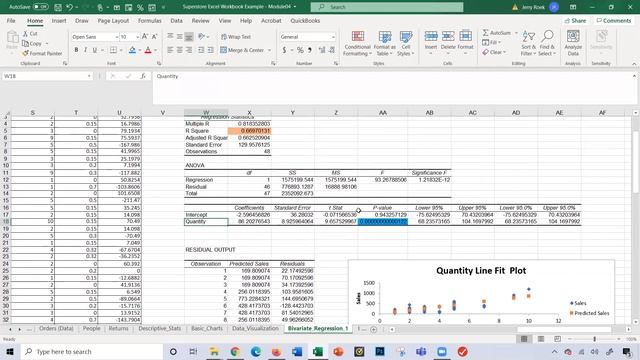Open PowerPoint from the taskbar
Screen dimensions: 640x360
point(338,351)
